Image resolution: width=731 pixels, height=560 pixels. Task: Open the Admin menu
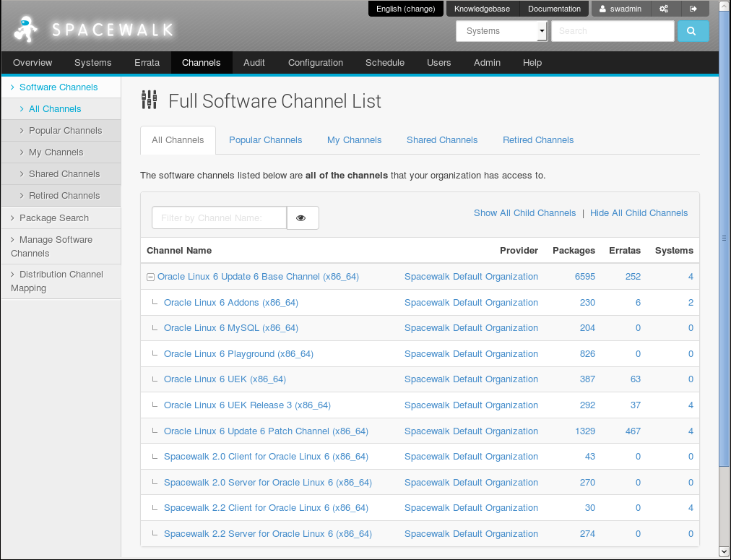point(487,62)
